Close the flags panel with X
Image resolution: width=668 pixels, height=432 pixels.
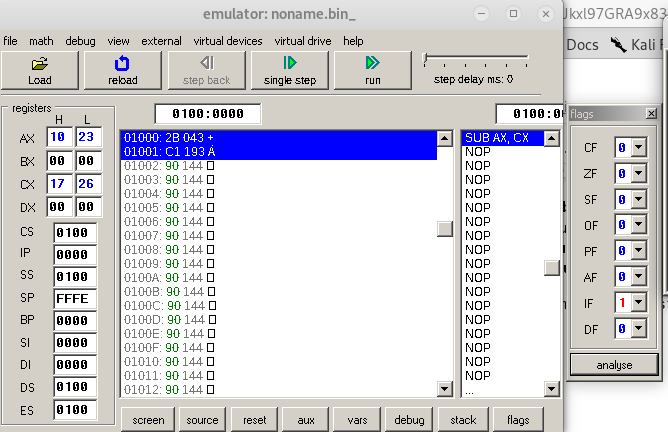(x=651, y=114)
